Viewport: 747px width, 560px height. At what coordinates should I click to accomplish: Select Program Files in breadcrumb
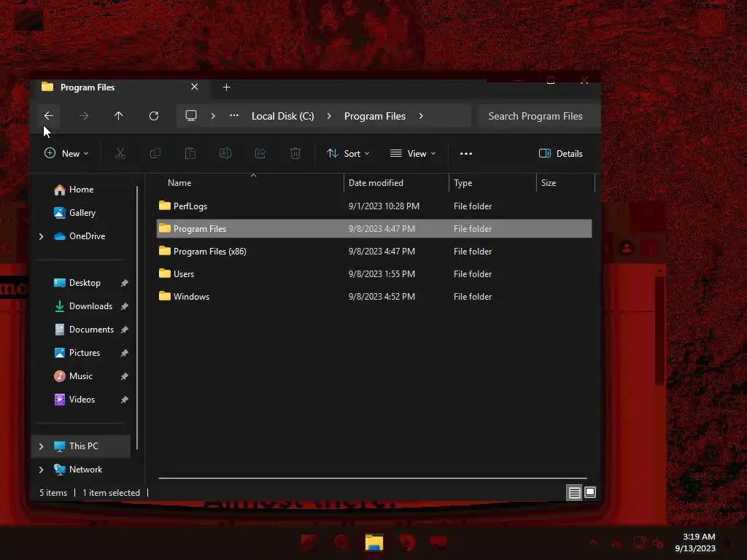click(x=374, y=116)
